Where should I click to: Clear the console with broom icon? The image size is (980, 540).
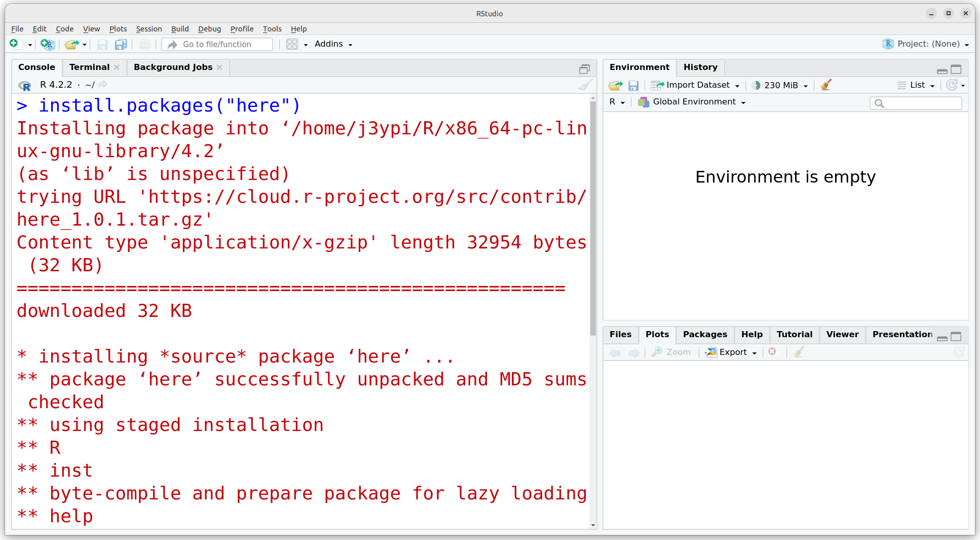point(585,85)
